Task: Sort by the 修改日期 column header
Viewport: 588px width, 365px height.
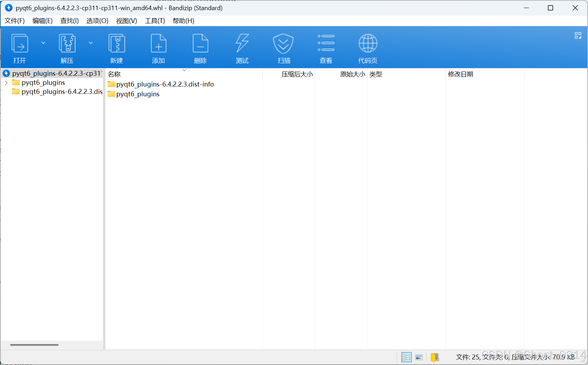Action: coord(461,74)
